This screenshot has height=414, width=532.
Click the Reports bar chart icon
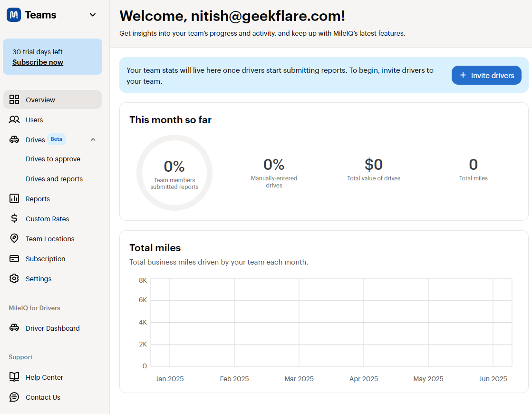[x=14, y=199]
